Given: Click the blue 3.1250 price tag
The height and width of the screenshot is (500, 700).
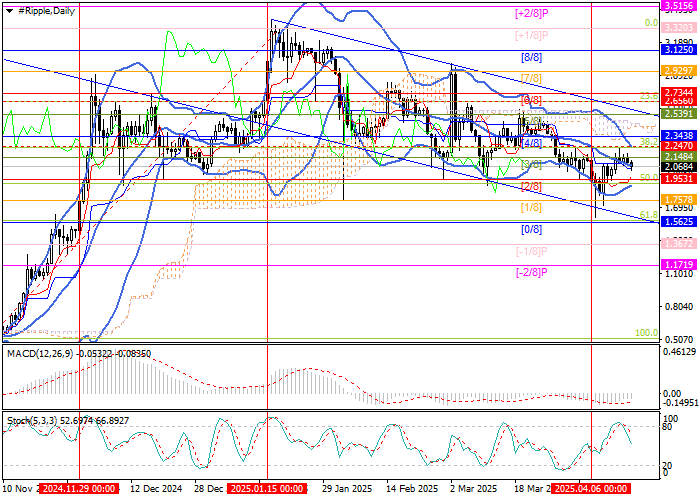Looking at the screenshot, I should coord(679,49).
